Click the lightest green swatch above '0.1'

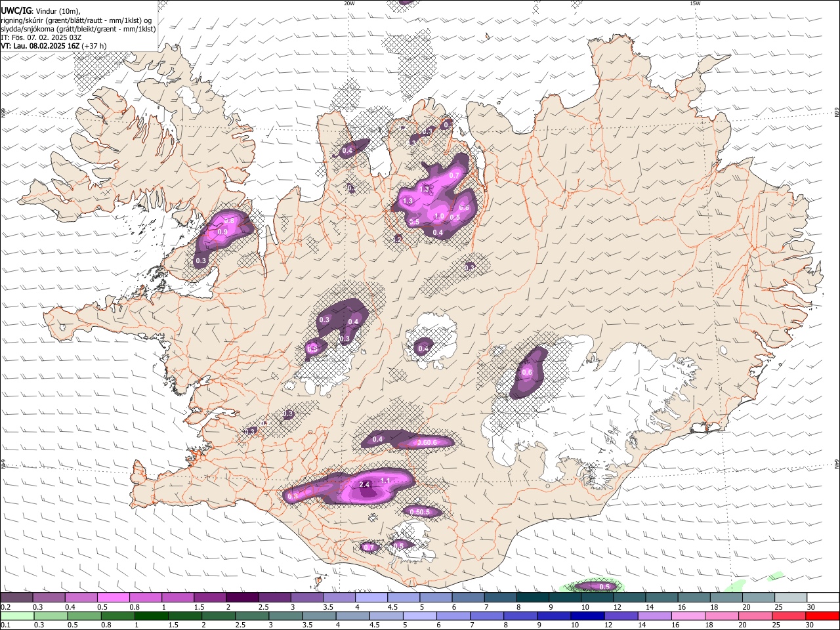pyautogui.click(x=17, y=616)
